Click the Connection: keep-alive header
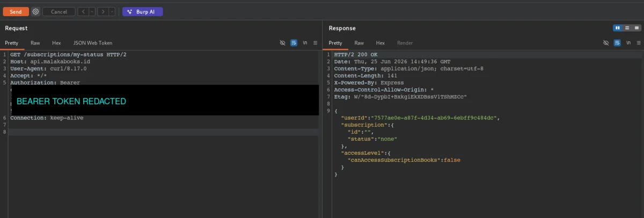 coord(47,118)
